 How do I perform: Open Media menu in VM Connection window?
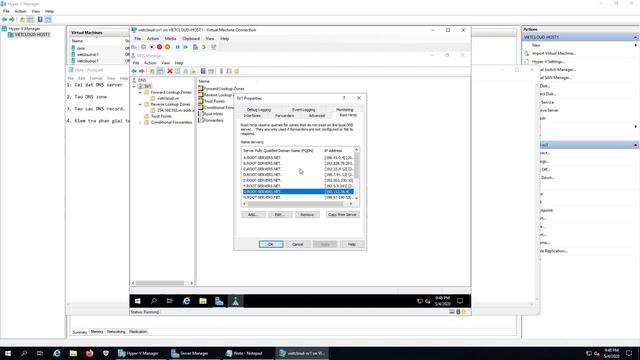pyautogui.click(x=170, y=39)
